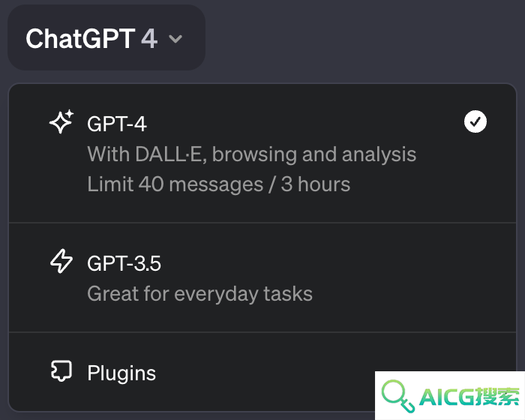
Task: Click the ChatGPT title in model selector
Action: 80,38
